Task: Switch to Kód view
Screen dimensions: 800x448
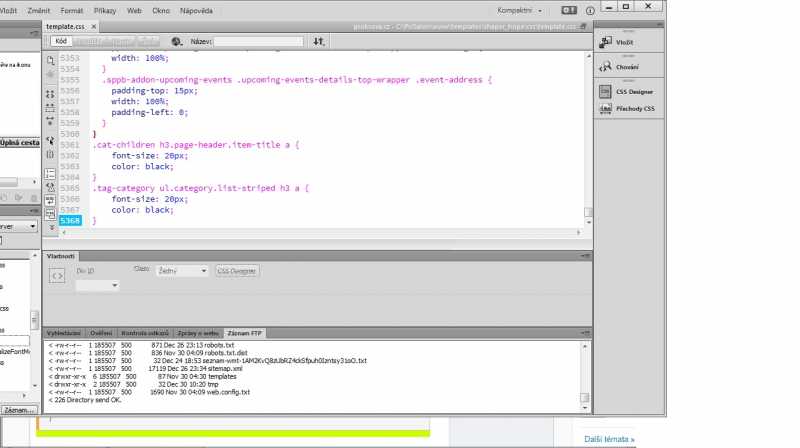Action: coord(61,42)
